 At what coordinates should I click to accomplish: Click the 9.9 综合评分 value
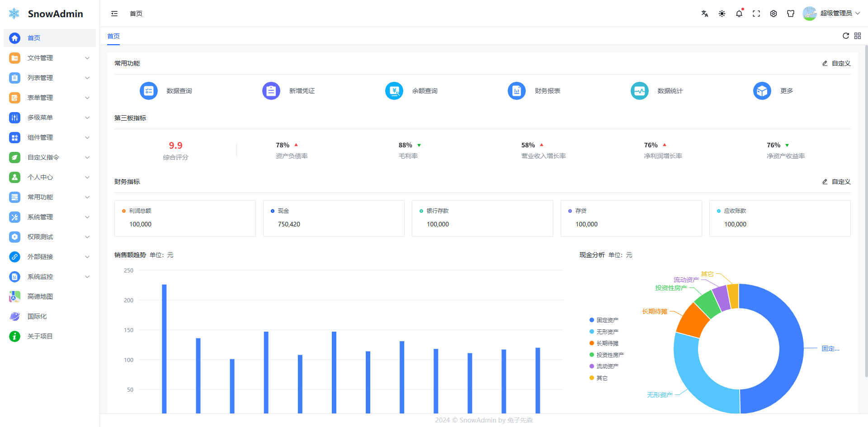(x=176, y=145)
